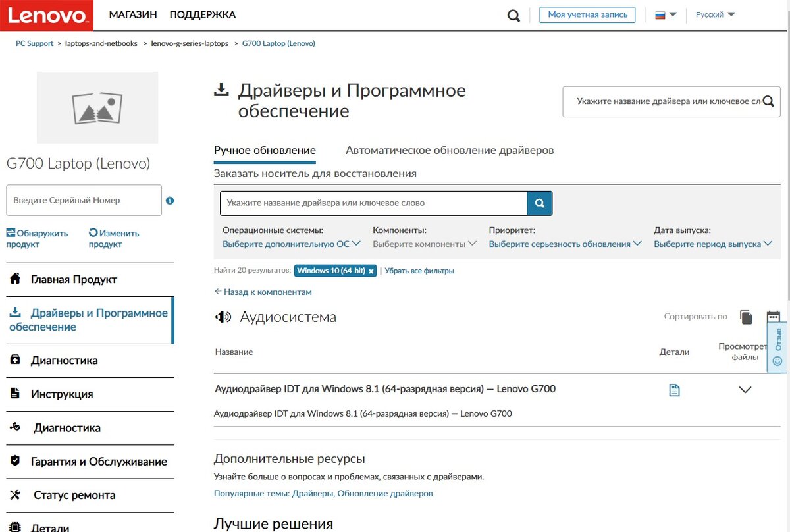Screen dimensions: 790x532
Task: Open the Русский language dropdown
Action: click(x=716, y=14)
